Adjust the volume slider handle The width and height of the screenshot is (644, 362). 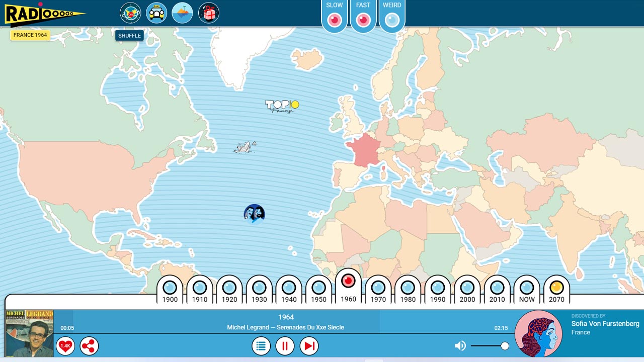505,346
